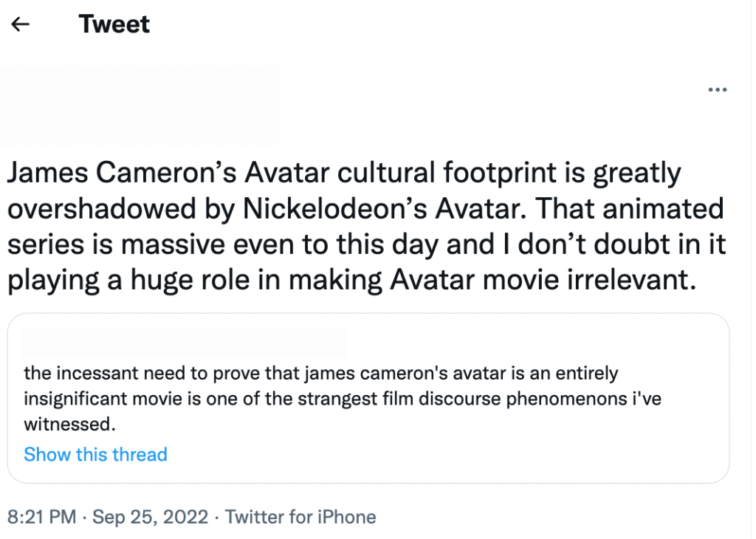Image resolution: width=756 pixels, height=539 pixels.
Task: Go back using the left arrow
Action: [21, 24]
